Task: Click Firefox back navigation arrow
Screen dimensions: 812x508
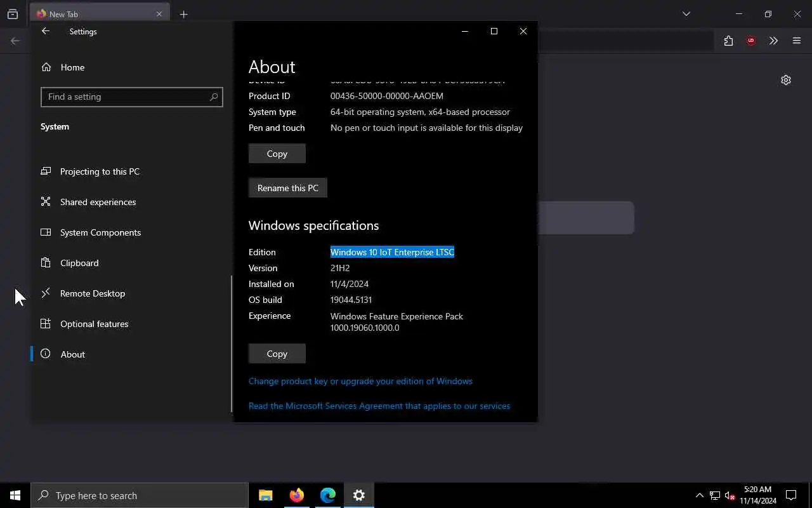Action: [x=15, y=41]
